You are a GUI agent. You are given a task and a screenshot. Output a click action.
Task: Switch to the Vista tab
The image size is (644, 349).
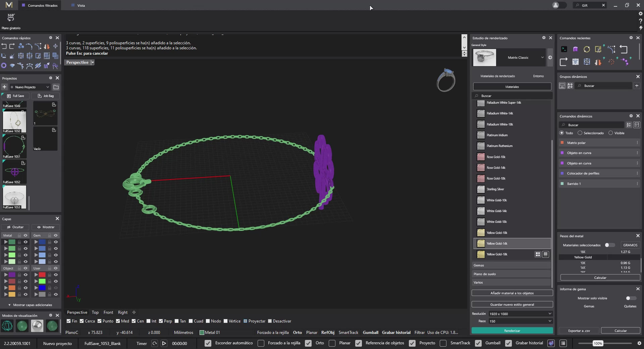pyautogui.click(x=81, y=5)
